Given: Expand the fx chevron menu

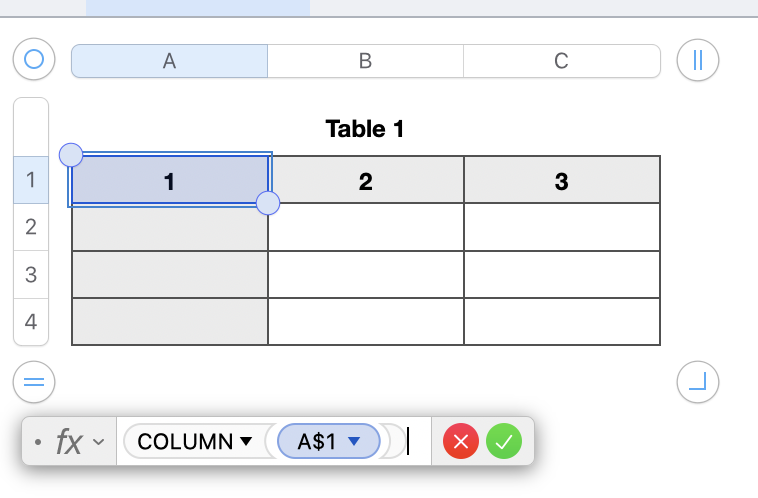Looking at the screenshot, I should pyautogui.click(x=98, y=441).
